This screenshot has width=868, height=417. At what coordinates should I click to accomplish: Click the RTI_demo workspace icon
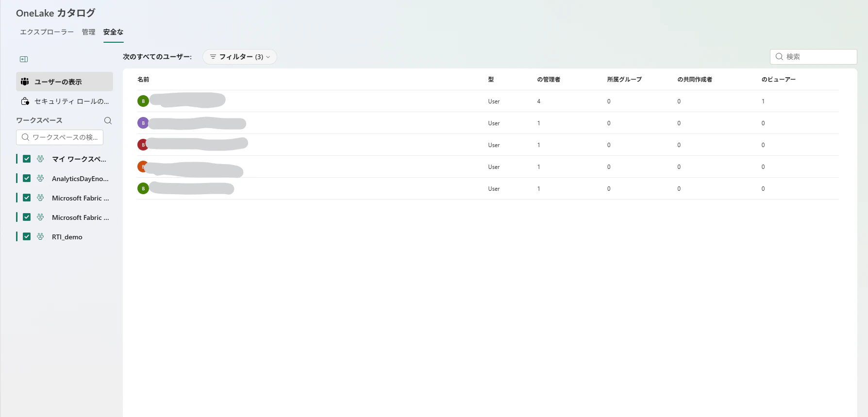click(40, 236)
